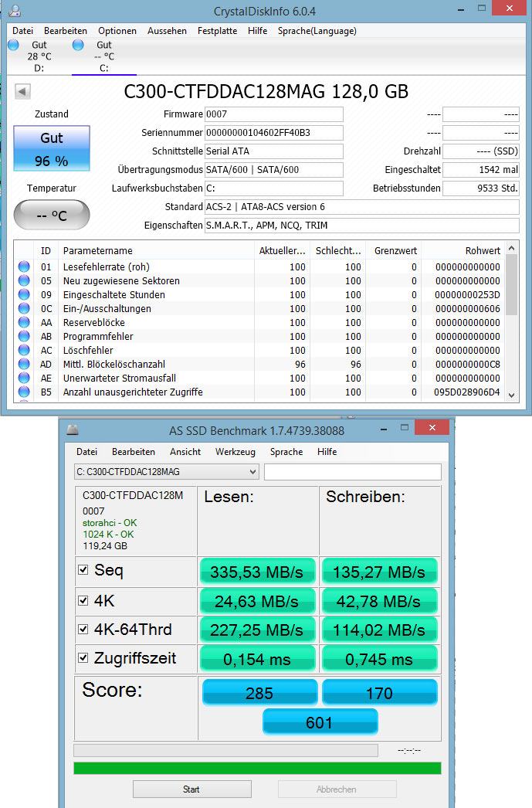The image size is (532, 808).
Task: Select the D: drive status orb
Action: click(x=13, y=45)
